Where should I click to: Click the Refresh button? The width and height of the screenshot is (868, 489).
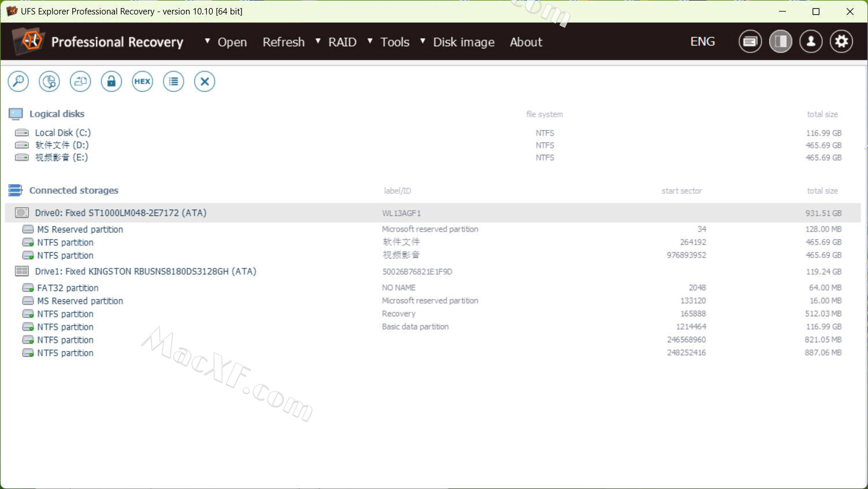283,42
